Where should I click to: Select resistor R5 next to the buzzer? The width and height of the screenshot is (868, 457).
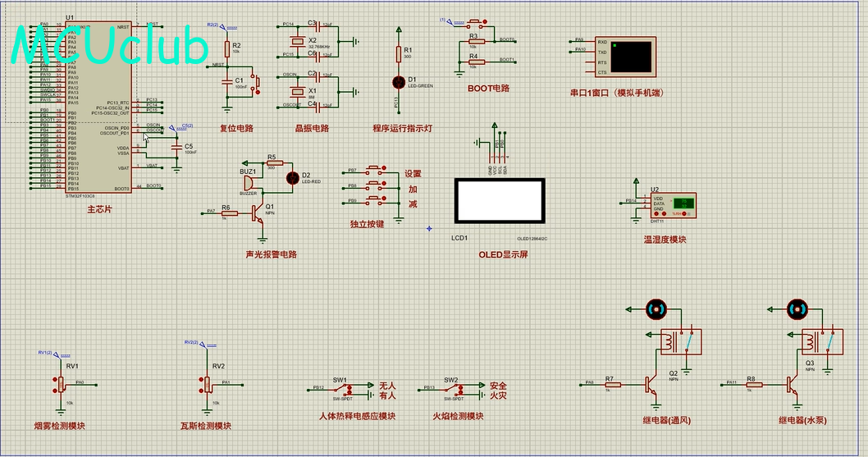click(274, 163)
